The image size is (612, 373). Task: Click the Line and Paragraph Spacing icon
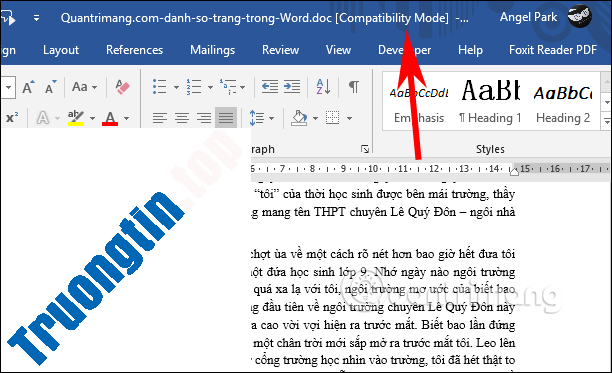coord(257,117)
